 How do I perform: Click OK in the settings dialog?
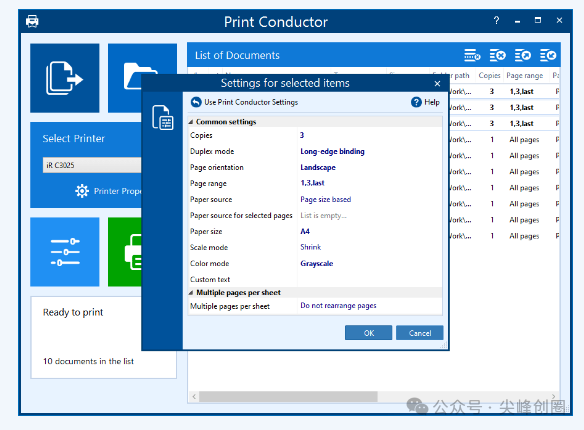coord(368,333)
